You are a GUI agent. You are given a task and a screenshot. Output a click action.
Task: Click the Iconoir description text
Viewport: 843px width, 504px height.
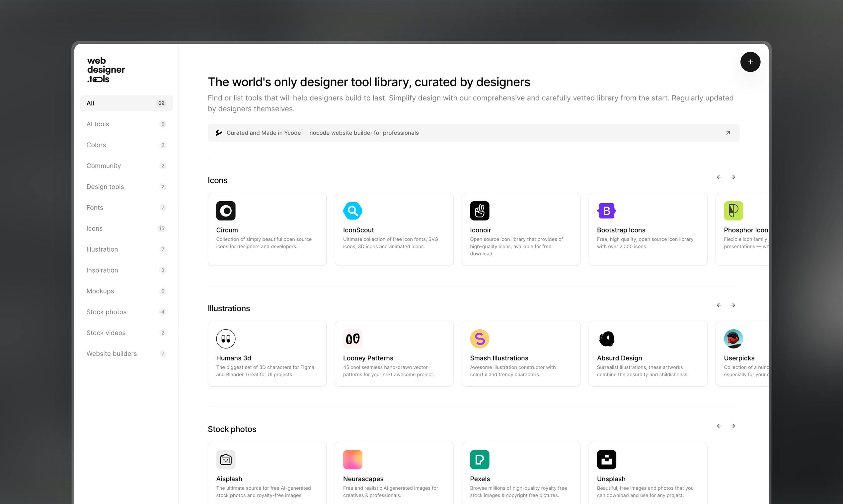point(516,247)
